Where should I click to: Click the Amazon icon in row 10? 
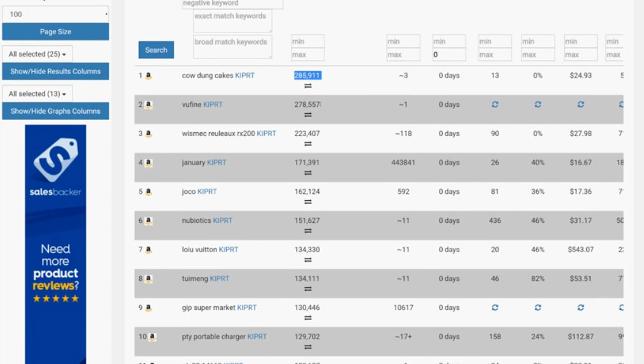click(152, 337)
